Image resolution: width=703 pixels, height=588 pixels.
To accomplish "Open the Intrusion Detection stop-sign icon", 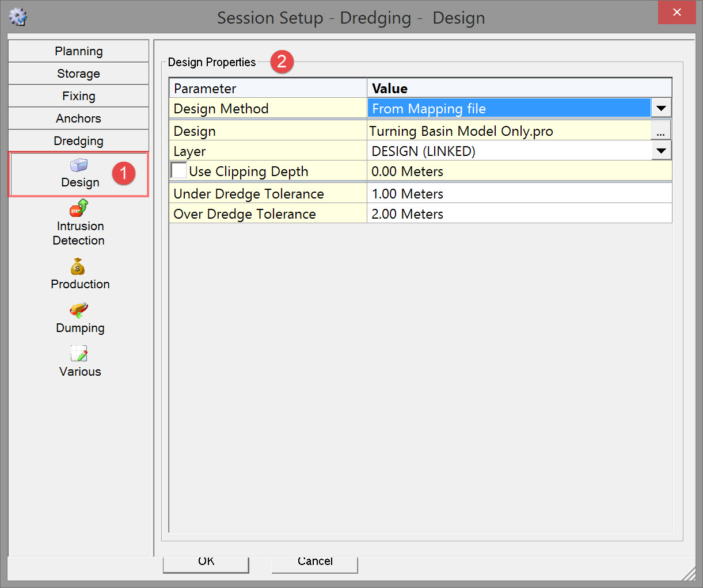I will pyautogui.click(x=79, y=208).
